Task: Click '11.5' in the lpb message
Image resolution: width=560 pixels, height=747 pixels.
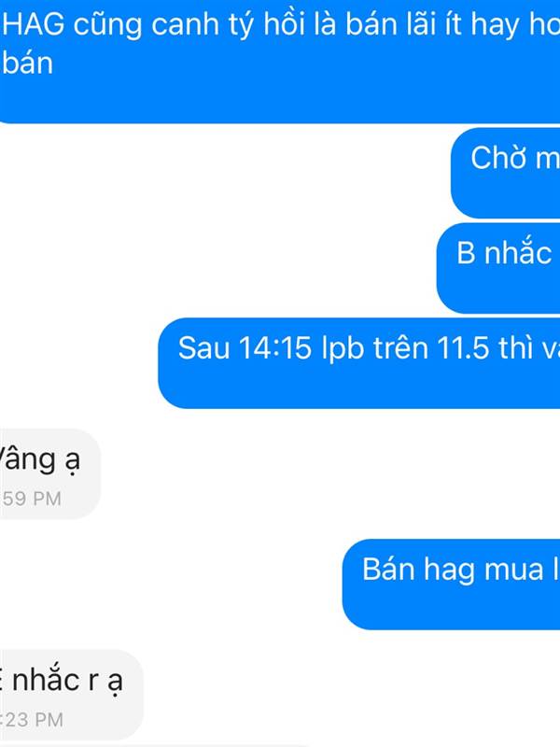Action: coord(462,347)
